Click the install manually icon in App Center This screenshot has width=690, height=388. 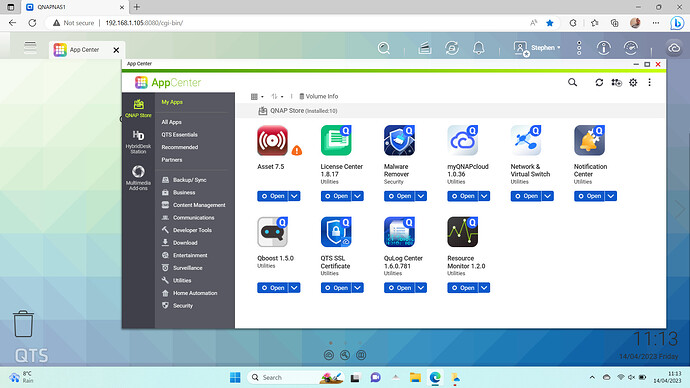pos(616,82)
